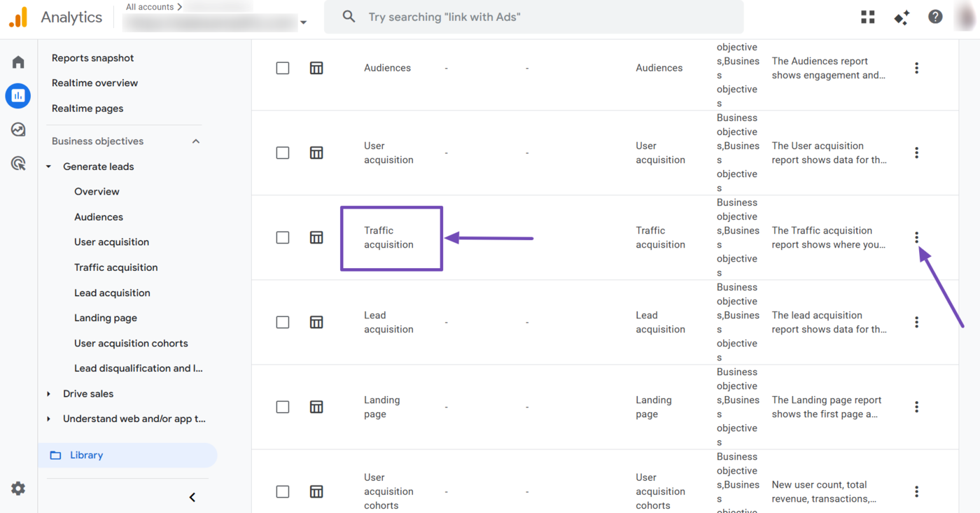Open the Realtime overview report

(94, 83)
